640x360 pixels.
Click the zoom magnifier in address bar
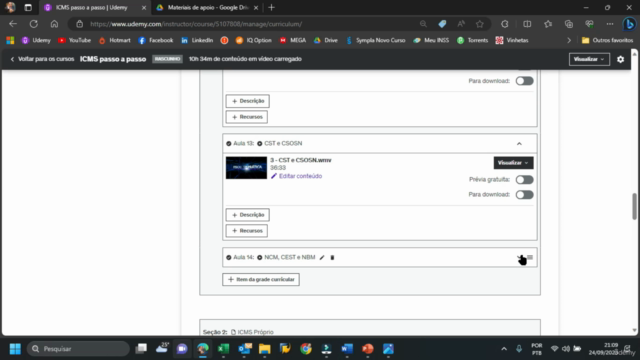(x=423, y=24)
